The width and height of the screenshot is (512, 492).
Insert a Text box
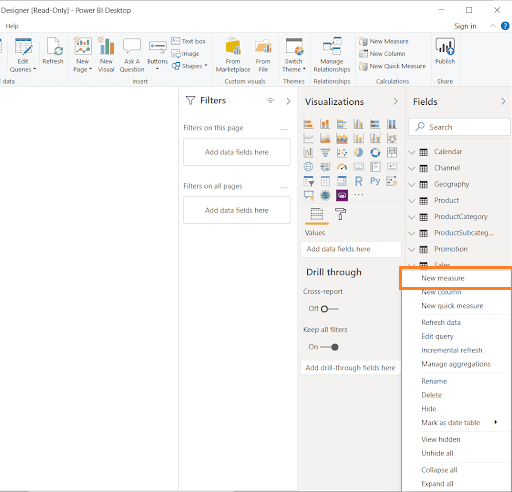pyautogui.click(x=189, y=41)
